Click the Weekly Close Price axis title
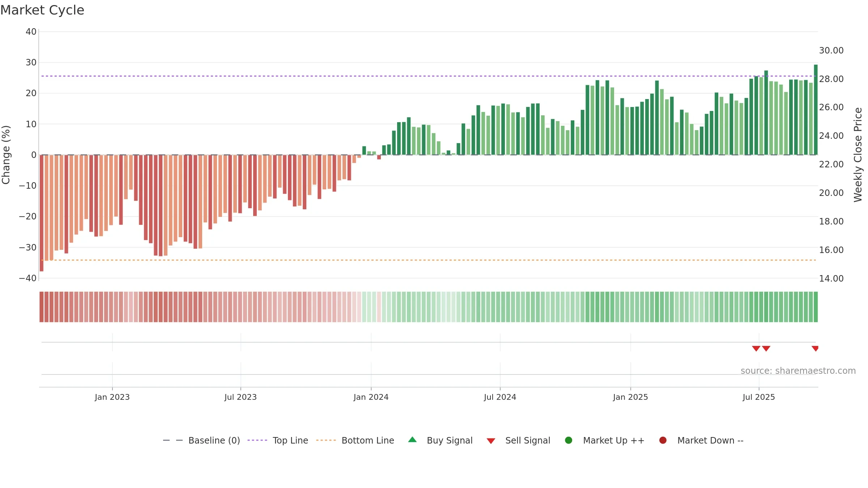 tap(858, 155)
